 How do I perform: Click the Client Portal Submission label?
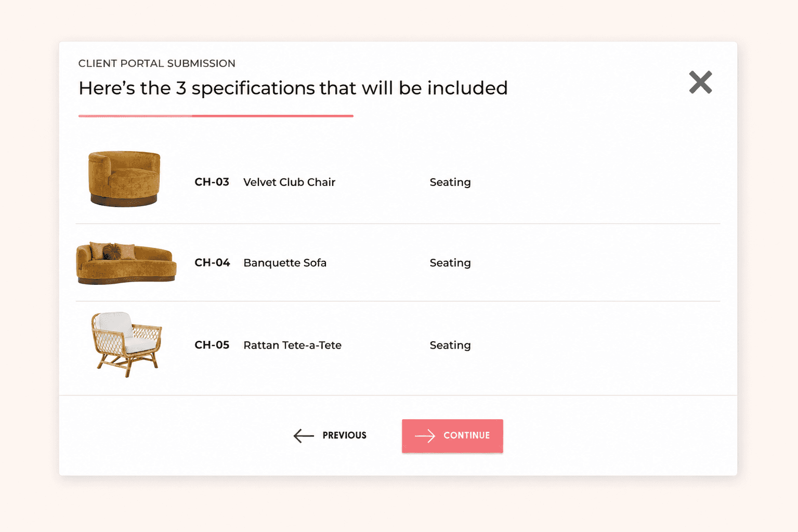coord(156,63)
